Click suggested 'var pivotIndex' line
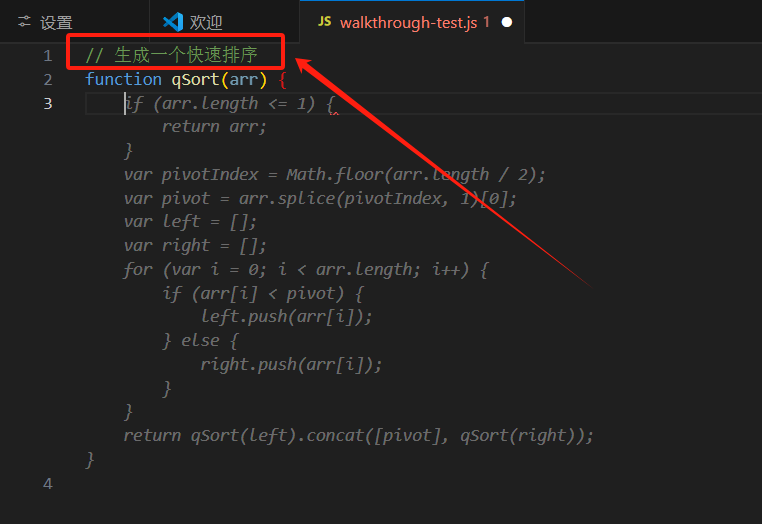 click(x=334, y=175)
